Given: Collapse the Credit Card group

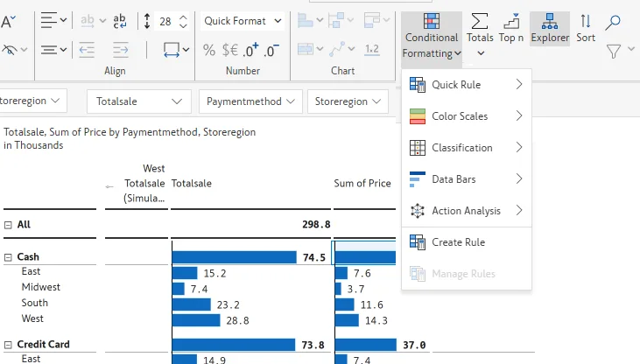Looking at the screenshot, I should click(8, 345).
